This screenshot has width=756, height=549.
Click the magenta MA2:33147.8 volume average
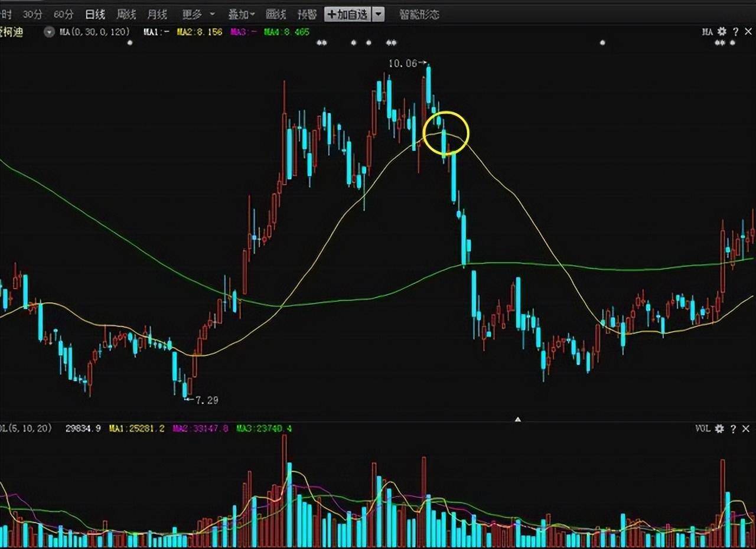click(200, 428)
